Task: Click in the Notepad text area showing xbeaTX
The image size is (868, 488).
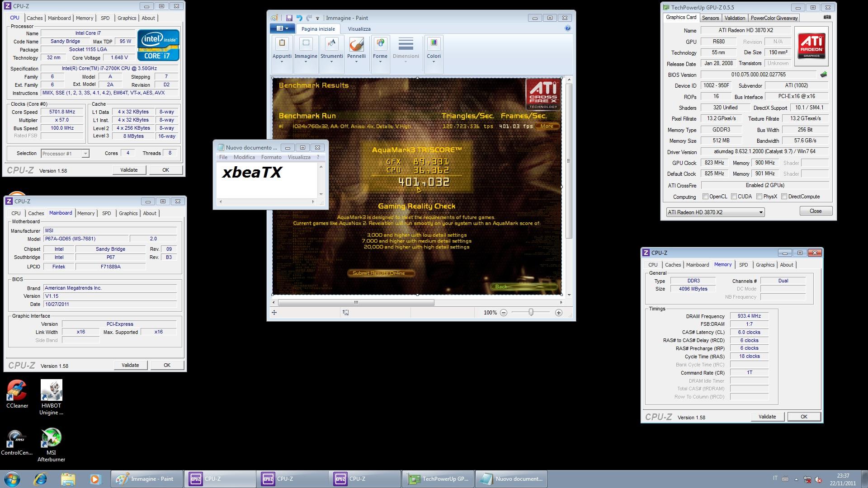Action: tap(267, 180)
